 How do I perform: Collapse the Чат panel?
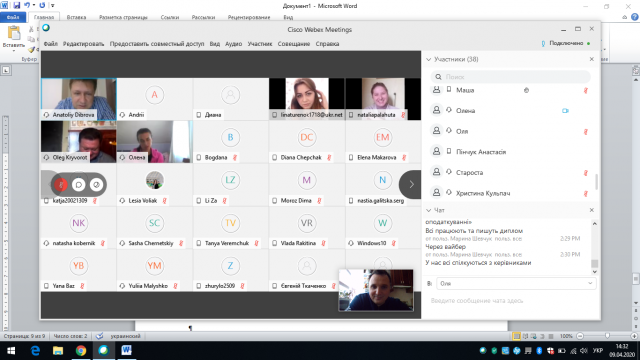[429, 211]
